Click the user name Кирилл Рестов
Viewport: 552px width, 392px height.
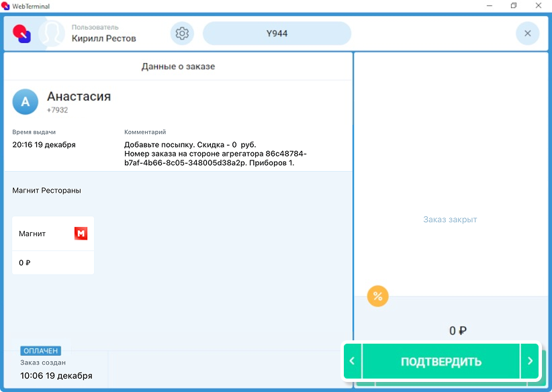tap(104, 38)
